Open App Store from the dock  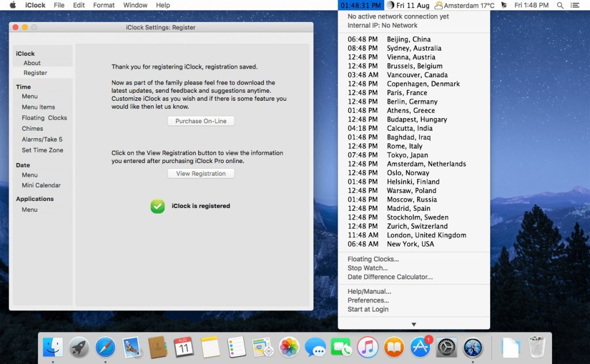click(421, 347)
